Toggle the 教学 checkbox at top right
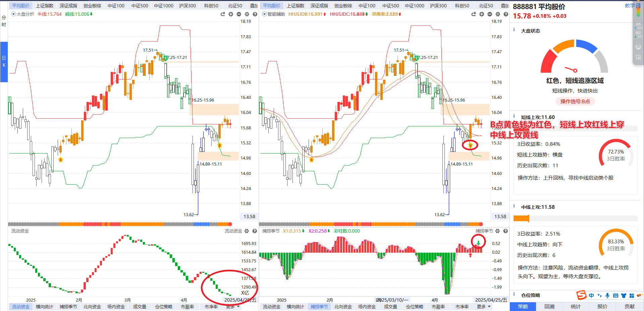The image size is (644, 311). tap(638, 5)
